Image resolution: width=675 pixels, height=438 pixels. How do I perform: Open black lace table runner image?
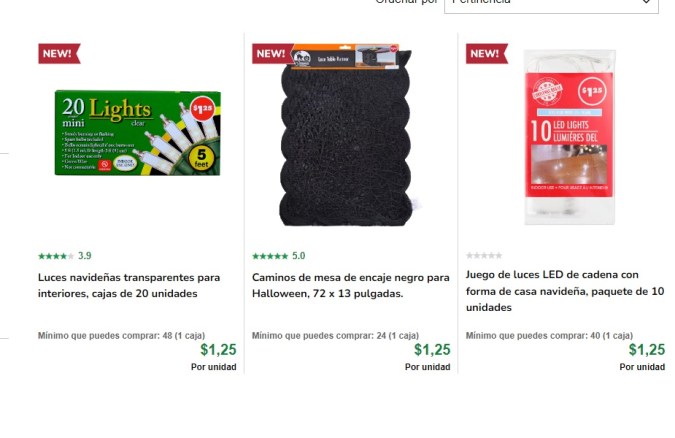[x=345, y=134]
